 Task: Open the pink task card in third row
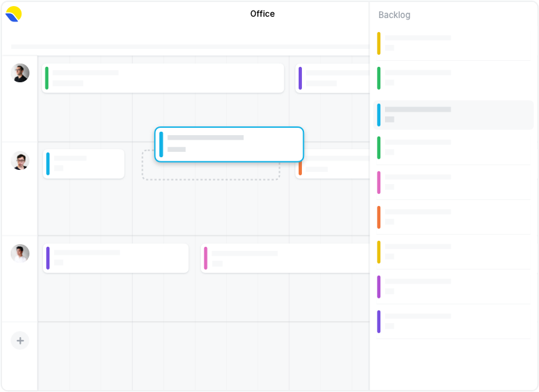(285, 258)
